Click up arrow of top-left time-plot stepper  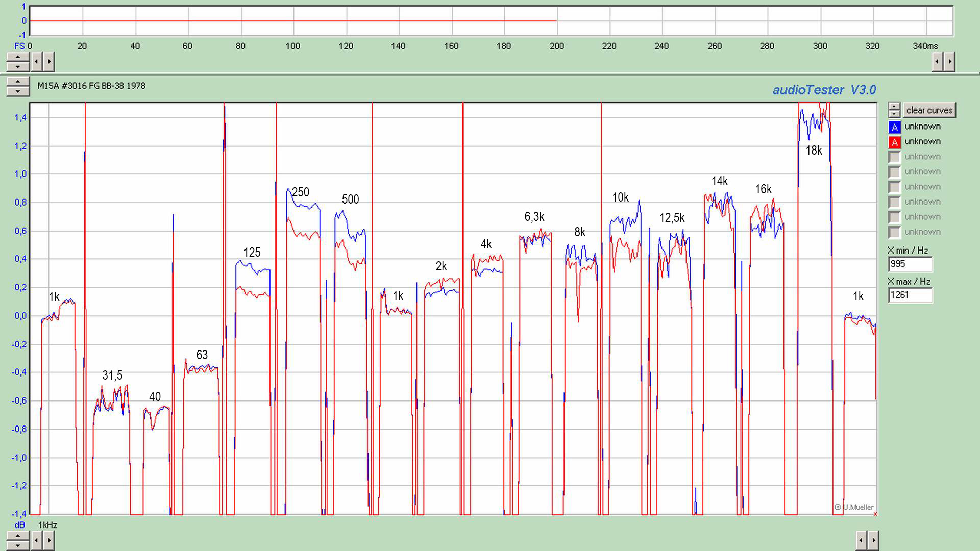point(18,57)
